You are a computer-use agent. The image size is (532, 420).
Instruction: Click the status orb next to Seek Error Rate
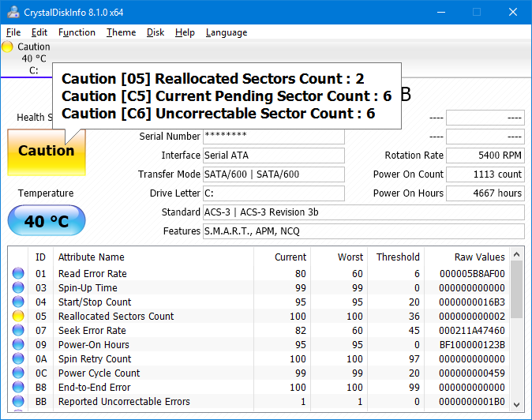click(18, 331)
